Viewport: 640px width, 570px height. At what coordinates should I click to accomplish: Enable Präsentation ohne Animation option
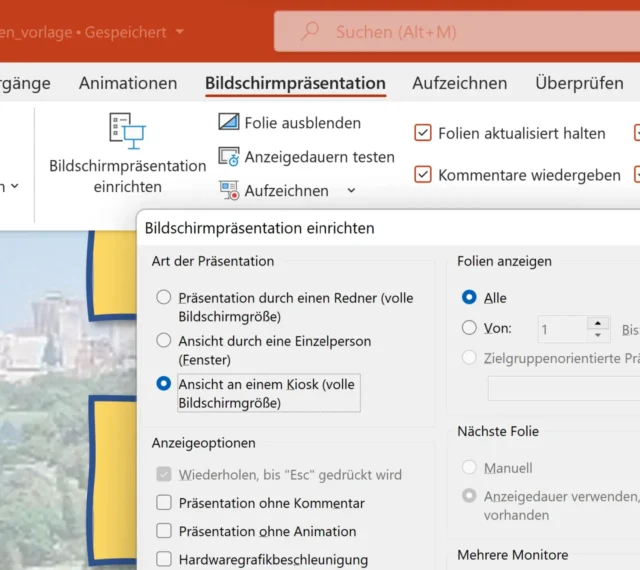[164, 531]
